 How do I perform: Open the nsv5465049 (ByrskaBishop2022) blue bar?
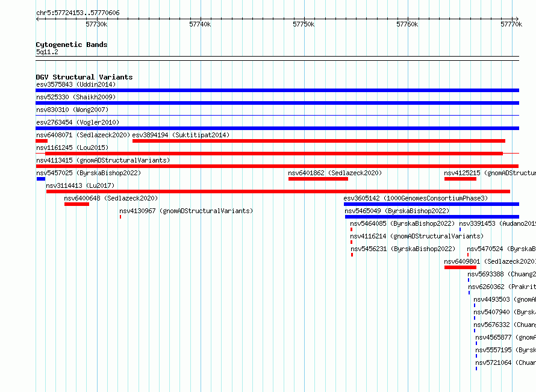(432, 217)
